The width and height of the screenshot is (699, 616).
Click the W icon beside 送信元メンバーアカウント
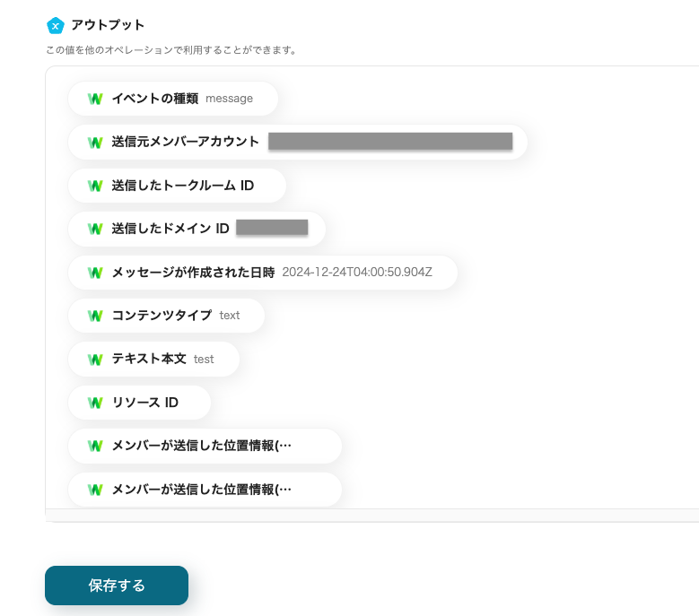pos(95,142)
